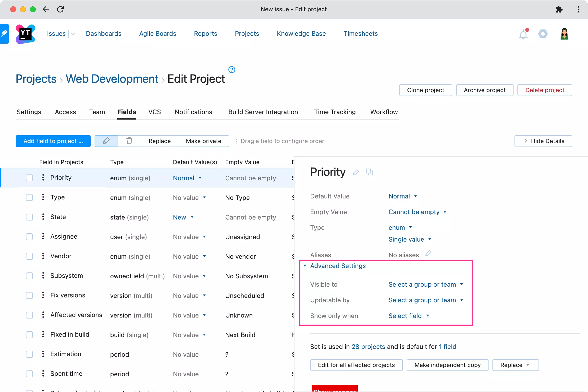Switch to the Access tab
This screenshot has height=392, width=588.
[x=65, y=112]
